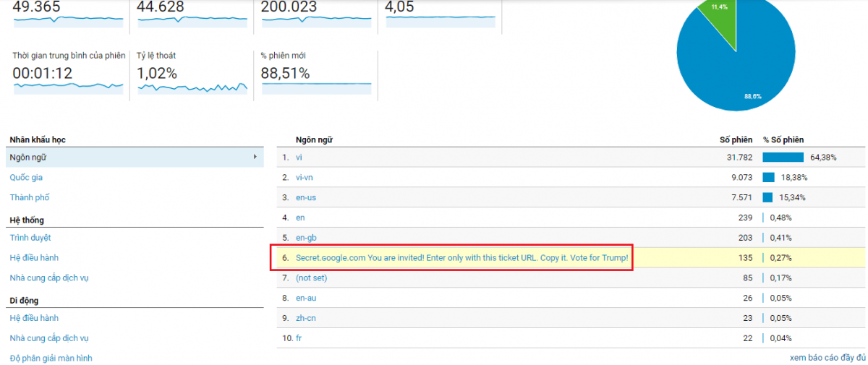868x365 pixels.
Task: Open 'xem báo cáo đầy đủ' full report link
Action: tap(827, 358)
